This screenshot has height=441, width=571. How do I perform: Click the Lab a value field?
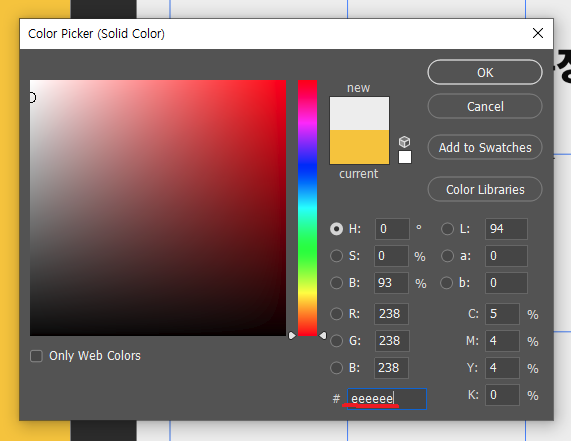pyautogui.click(x=506, y=256)
